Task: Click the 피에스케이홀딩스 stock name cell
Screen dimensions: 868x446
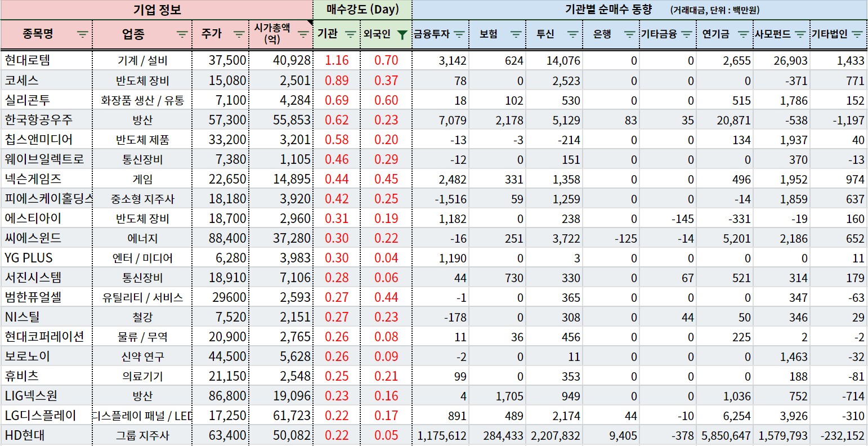Action: pos(46,198)
